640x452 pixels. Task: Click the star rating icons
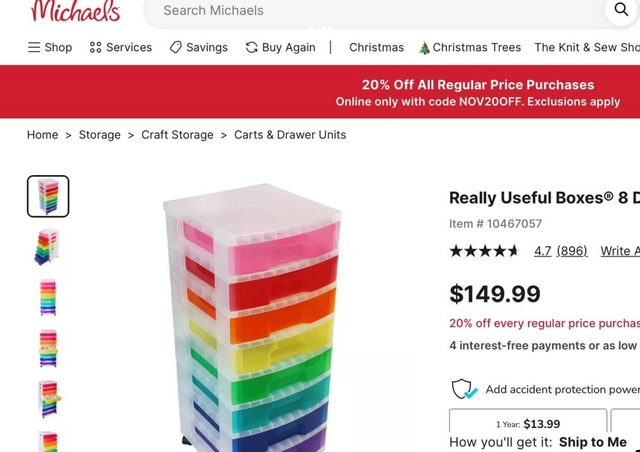coord(485,251)
